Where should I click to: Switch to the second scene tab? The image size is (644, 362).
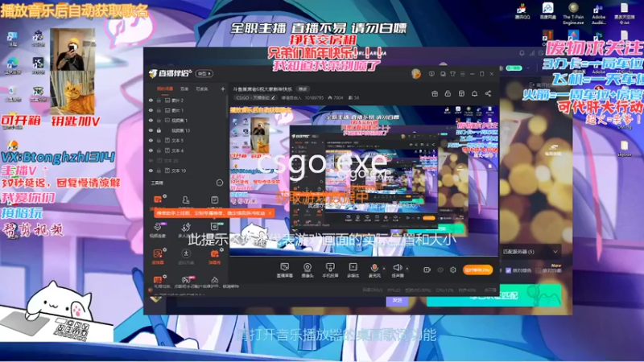[x=184, y=88]
